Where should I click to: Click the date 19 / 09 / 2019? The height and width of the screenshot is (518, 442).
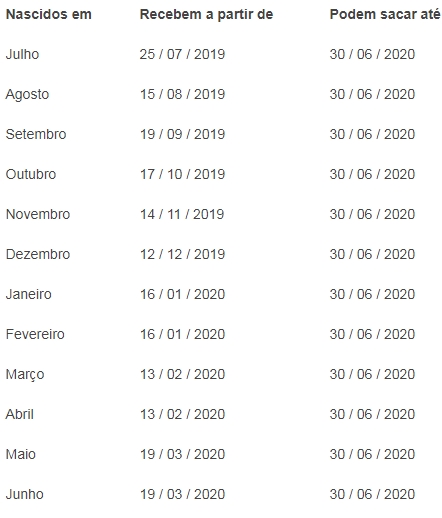pyautogui.click(x=182, y=134)
